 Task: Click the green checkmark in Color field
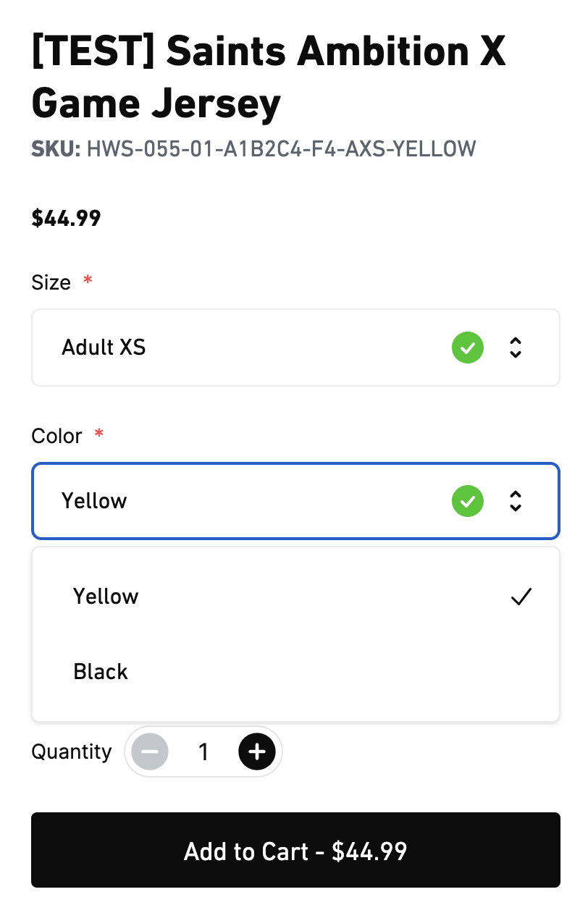468,501
